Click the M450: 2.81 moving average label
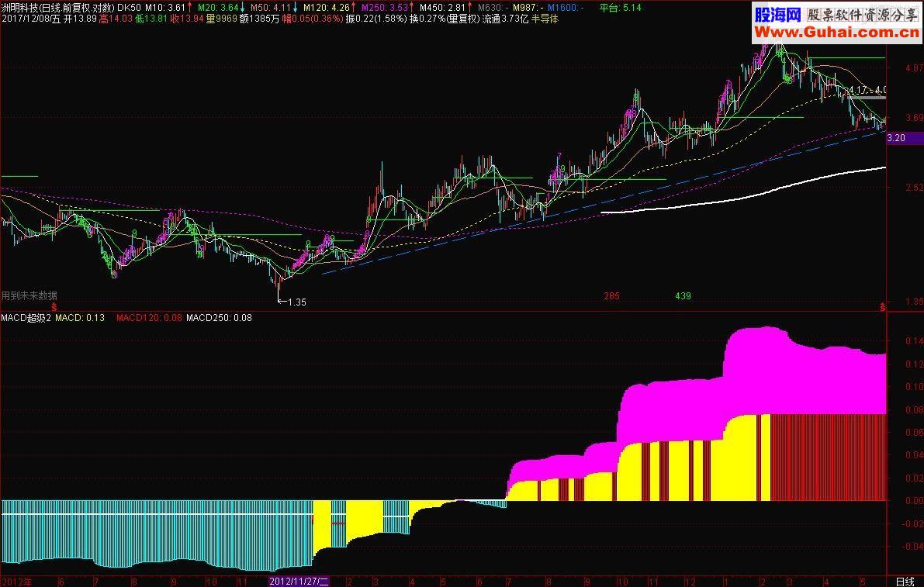Viewport: 924px width, 587px height. click(442, 8)
